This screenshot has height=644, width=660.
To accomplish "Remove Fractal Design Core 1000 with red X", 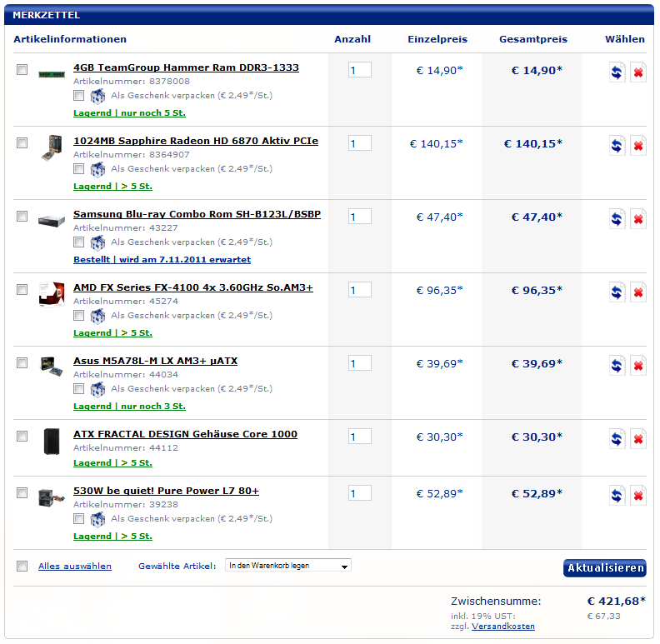I will (638, 439).
